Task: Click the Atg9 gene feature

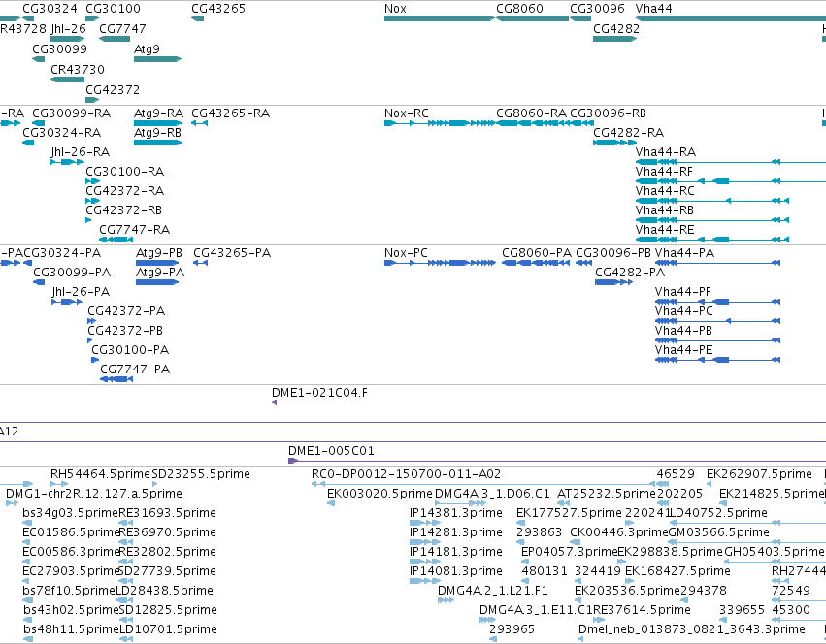Action: tap(157, 59)
